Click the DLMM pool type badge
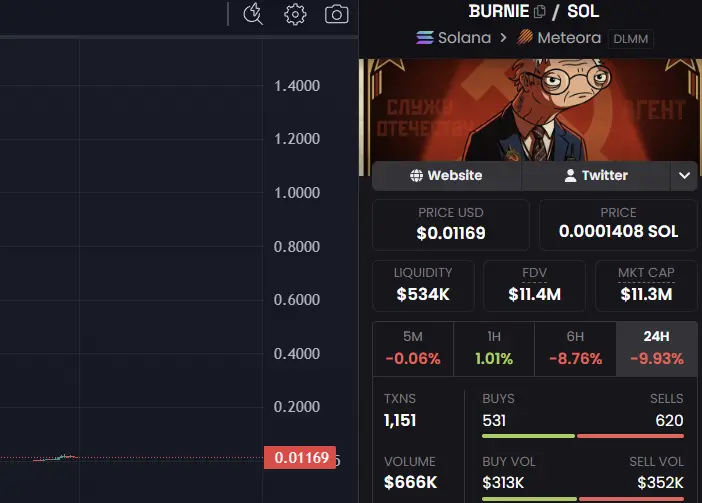 630,39
